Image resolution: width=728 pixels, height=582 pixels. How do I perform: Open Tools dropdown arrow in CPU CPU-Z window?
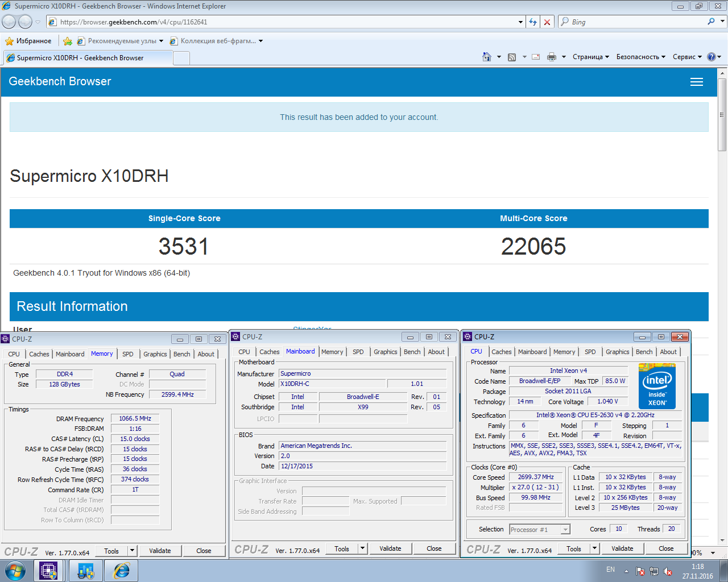click(594, 548)
